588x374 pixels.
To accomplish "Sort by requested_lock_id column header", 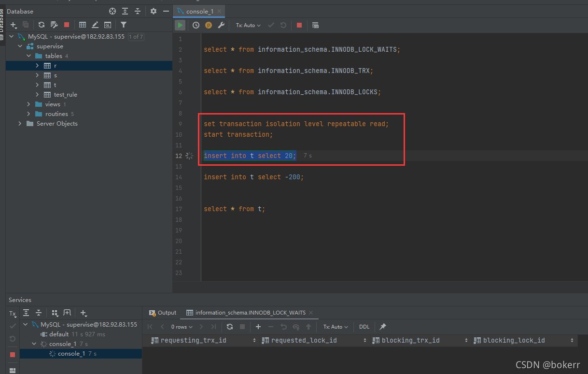I will point(314,341).
